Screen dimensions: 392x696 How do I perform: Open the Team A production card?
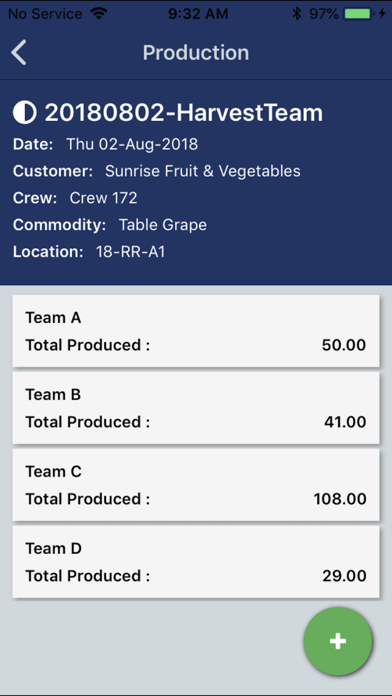[x=196, y=331]
